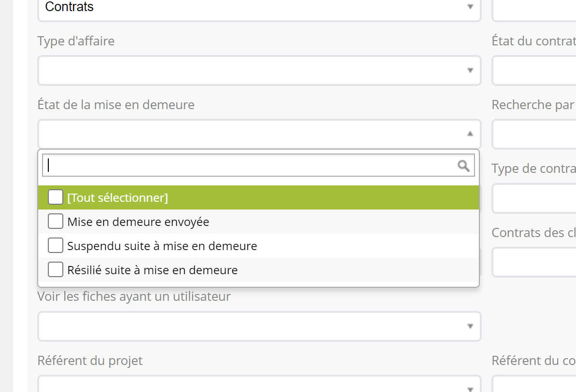Open the Type de contrat field

coord(534,198)
